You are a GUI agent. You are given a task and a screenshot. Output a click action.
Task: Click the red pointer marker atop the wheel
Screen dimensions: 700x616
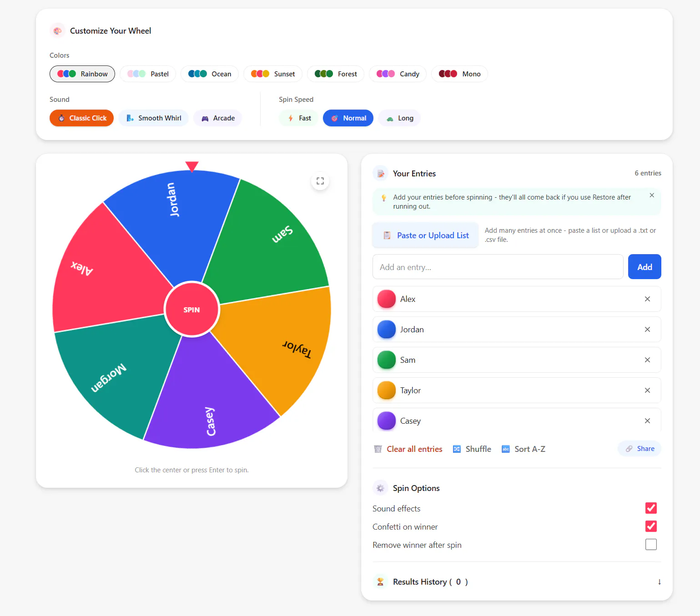[192, 167]
